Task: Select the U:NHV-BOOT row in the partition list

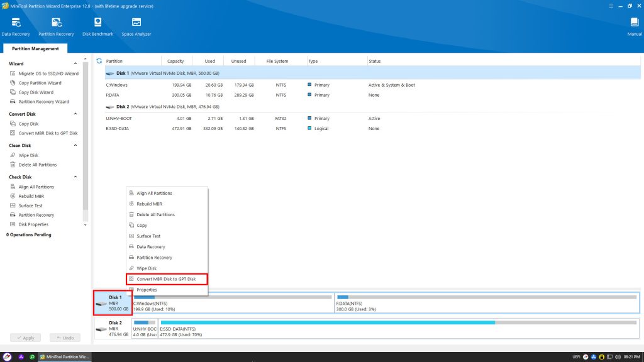Action: coord(372,119)
